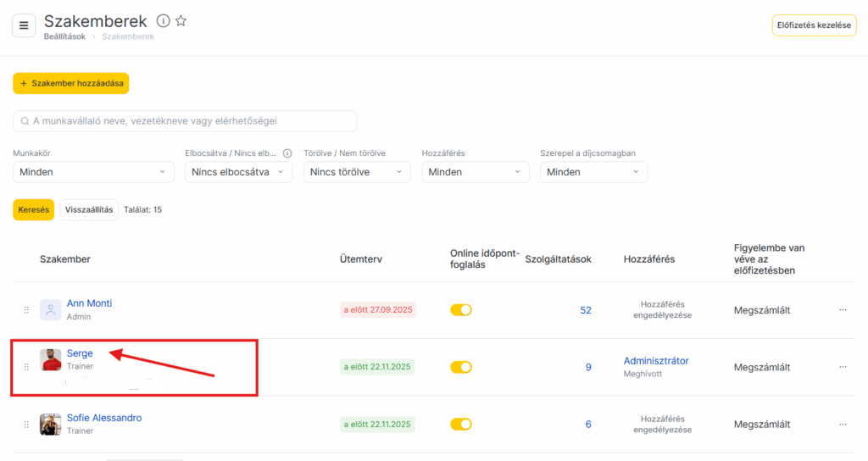Click the drag handle for Ann Monti
This screenshot has width=868, height=461.
(26, 310)
